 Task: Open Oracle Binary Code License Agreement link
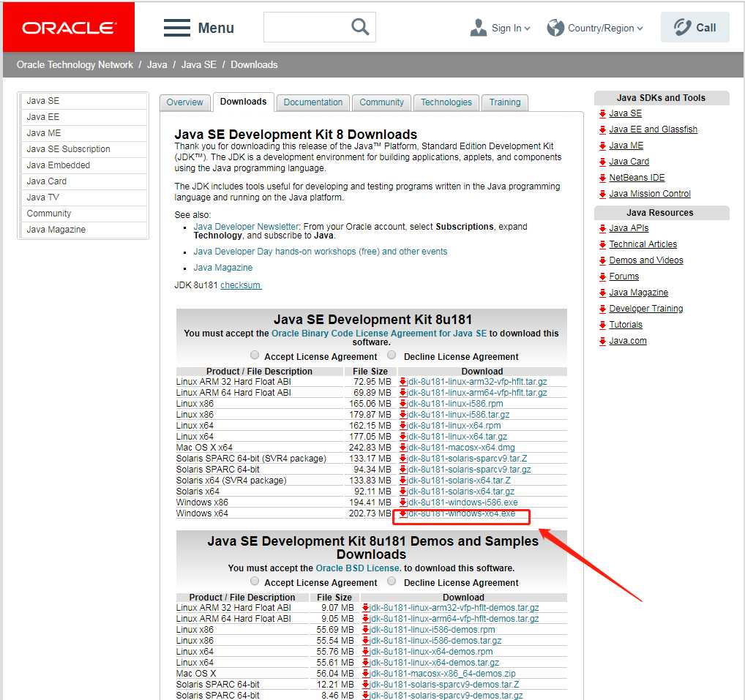pyautogui.click(x=378, y=334)
